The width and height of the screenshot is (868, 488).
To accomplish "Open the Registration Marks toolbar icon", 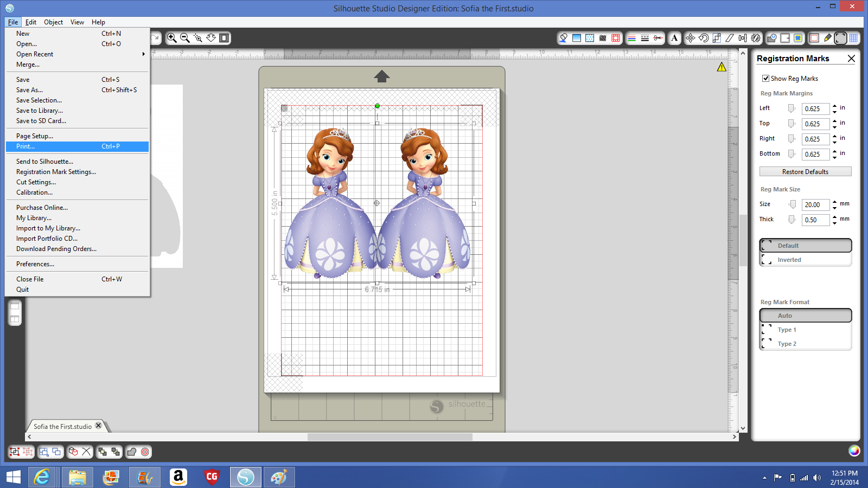I will [840, 38].
